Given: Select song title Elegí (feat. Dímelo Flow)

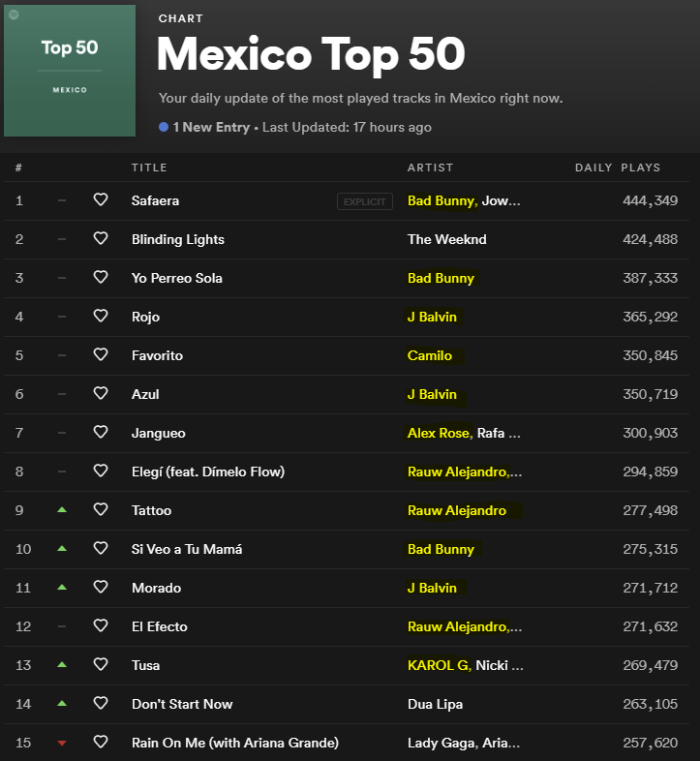Looking at the screenshot, I should (208, 472).
